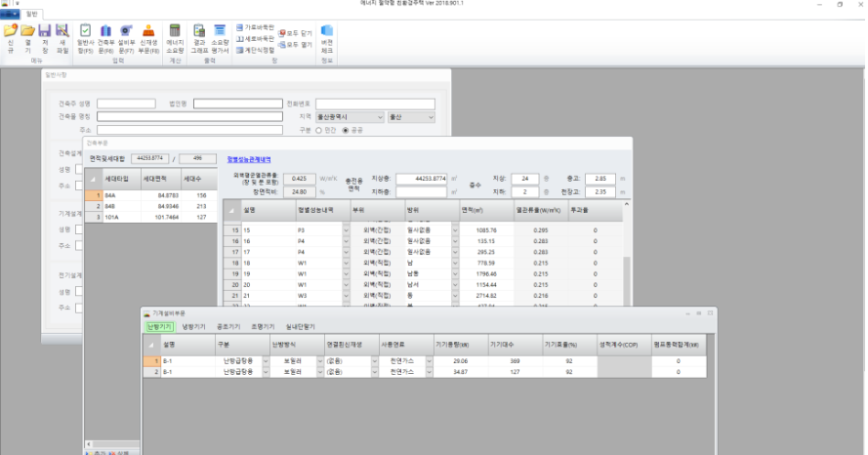Open the 일반사항 (F5) input icon

point(85,31)
